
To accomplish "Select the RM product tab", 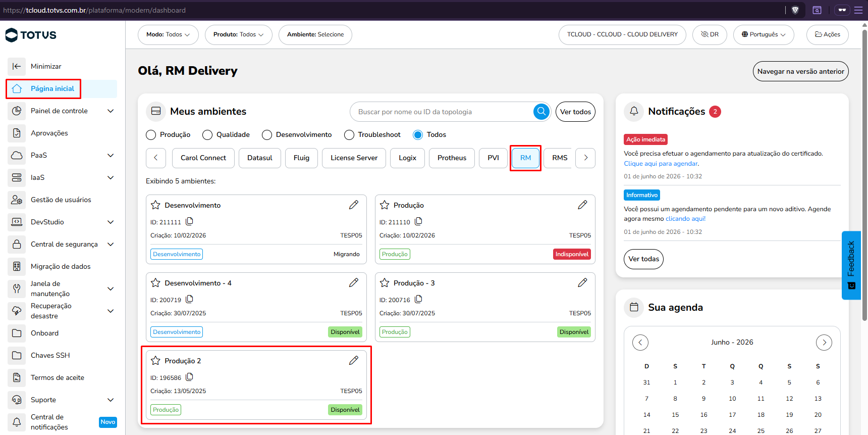I will click(x=525, y=158).
